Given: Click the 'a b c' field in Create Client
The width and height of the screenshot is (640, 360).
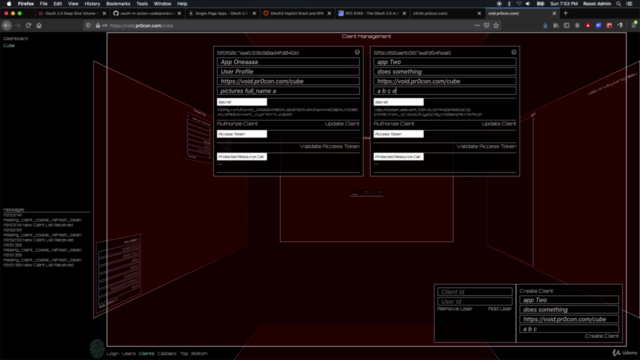Looking at the screenshot, I should pos(569,329).
